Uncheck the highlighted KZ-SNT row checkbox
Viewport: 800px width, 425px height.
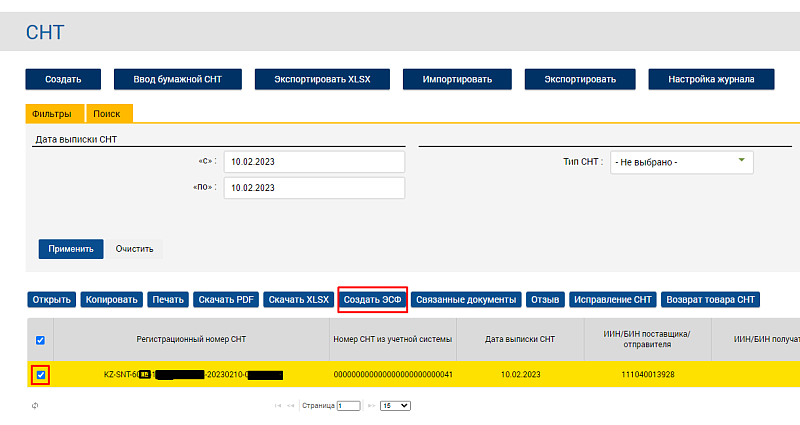point(40,375)
